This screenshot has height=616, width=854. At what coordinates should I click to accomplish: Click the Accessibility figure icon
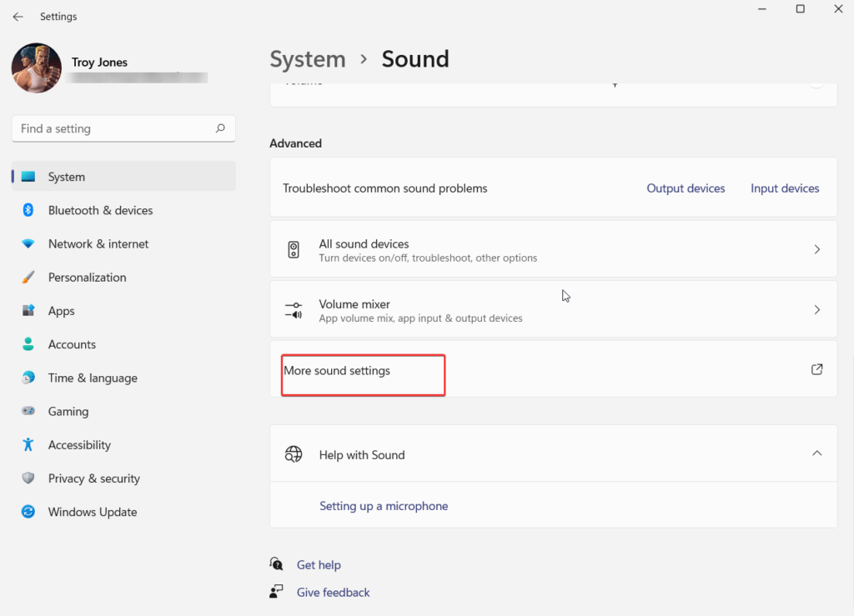(28, 444)
